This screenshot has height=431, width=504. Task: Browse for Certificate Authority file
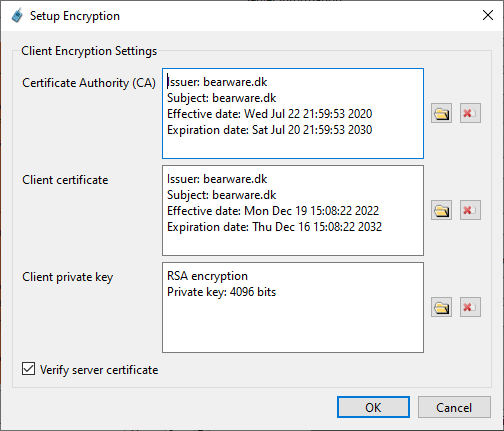pos(441,113)
